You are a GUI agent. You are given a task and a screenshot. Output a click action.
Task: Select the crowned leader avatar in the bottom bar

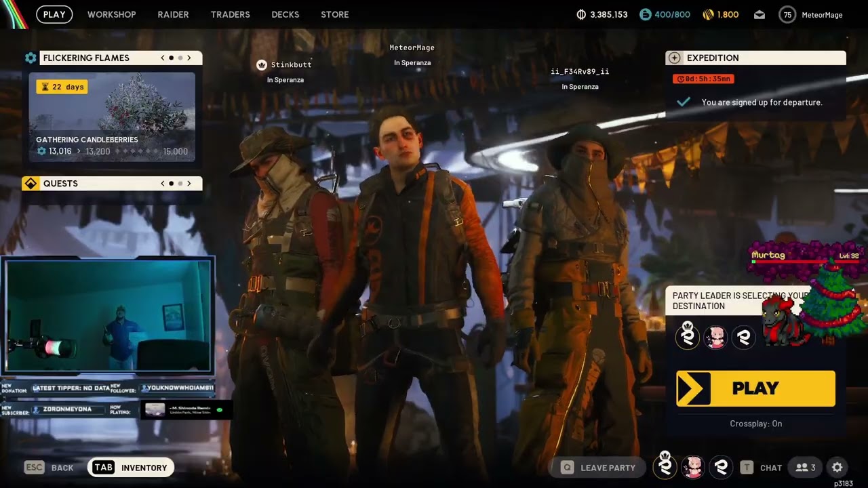(x=665, y=466)
